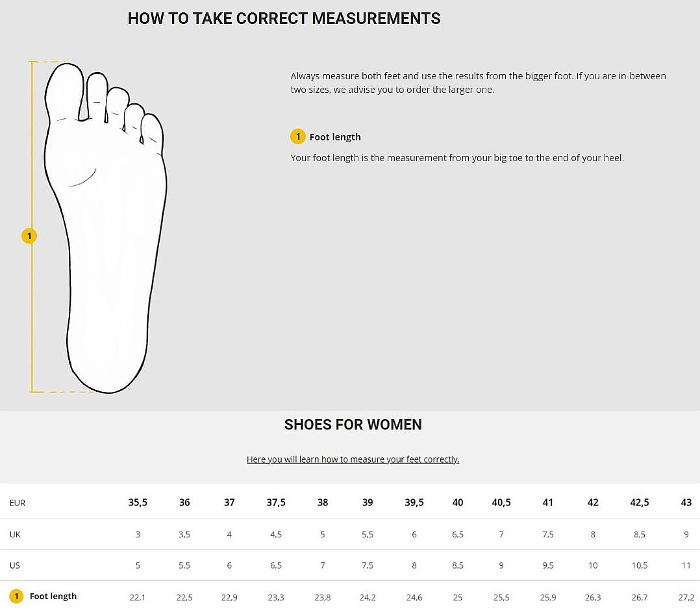
Task: Choose EUR size 43 in the size table
Action: click(x=686, y=502)
